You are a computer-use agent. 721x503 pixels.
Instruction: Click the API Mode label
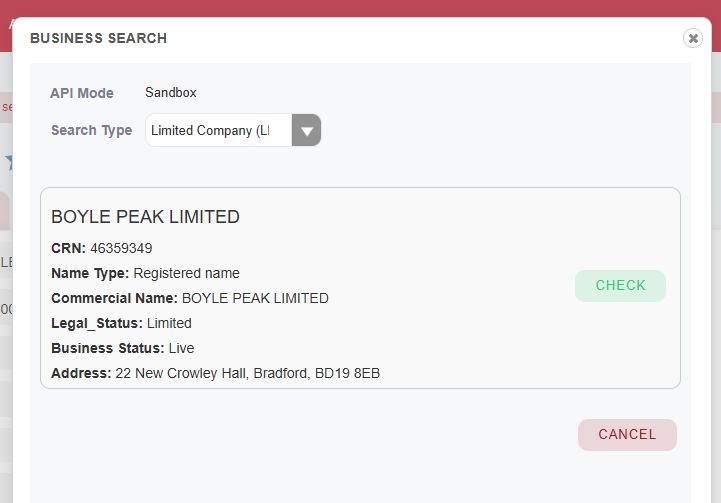[82, 93]
